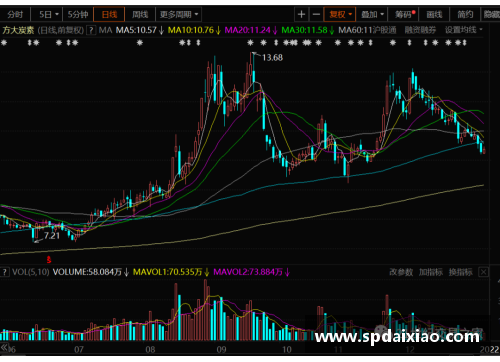Click the 沪股通 tag
Image resolution: width=500 pixels, height=362 pixels.
385,30
